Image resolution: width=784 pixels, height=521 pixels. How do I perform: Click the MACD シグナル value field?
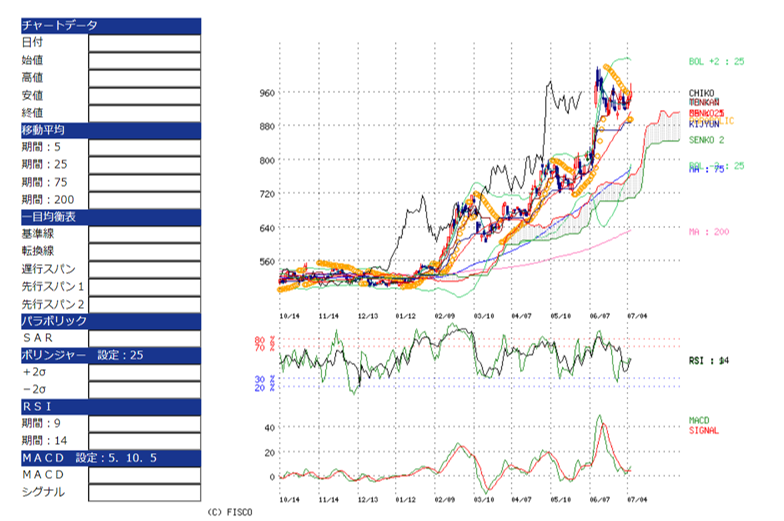pos(144,493)
